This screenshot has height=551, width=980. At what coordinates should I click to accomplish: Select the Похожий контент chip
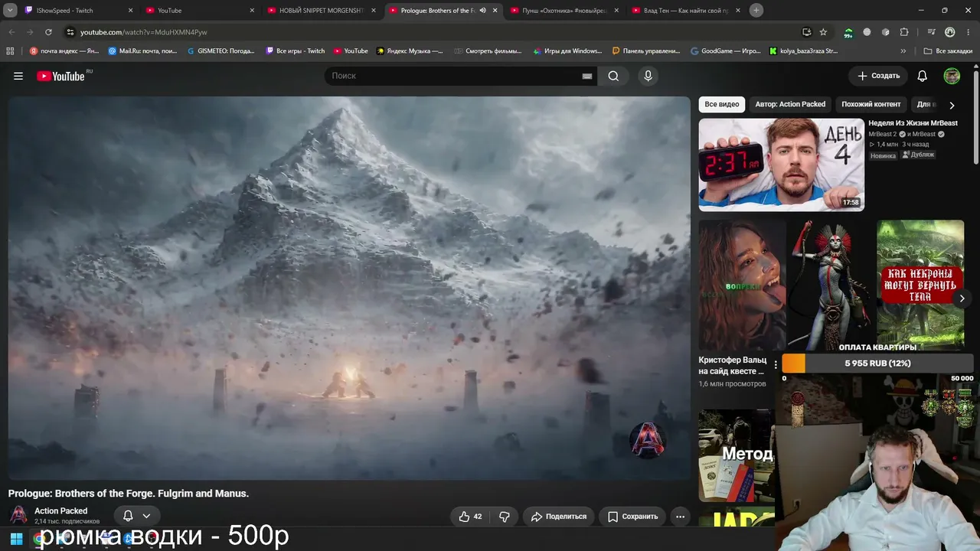[871, 104]
